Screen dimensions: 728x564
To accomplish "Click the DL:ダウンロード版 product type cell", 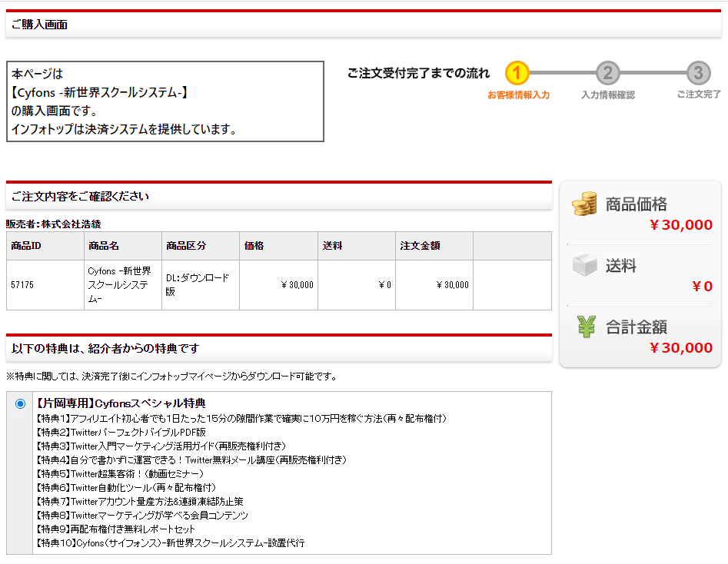I will pyautogui.click(x=198, y=284).
